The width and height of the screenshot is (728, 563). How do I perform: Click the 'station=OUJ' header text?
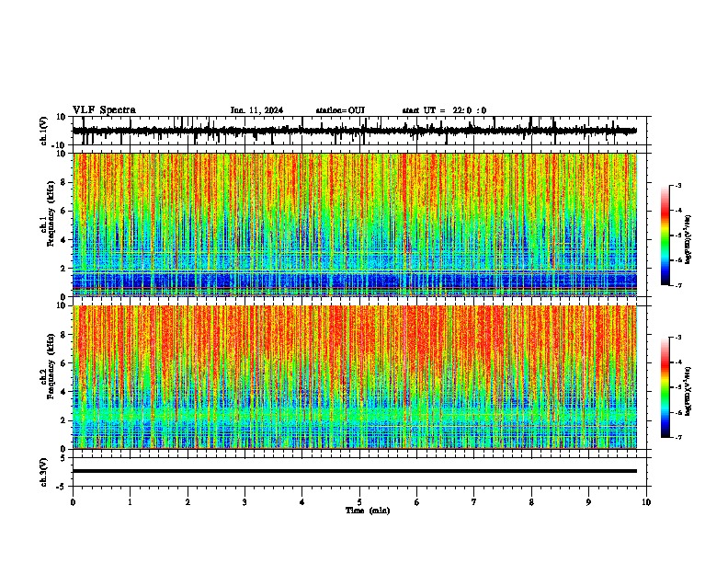pos(340,110)
